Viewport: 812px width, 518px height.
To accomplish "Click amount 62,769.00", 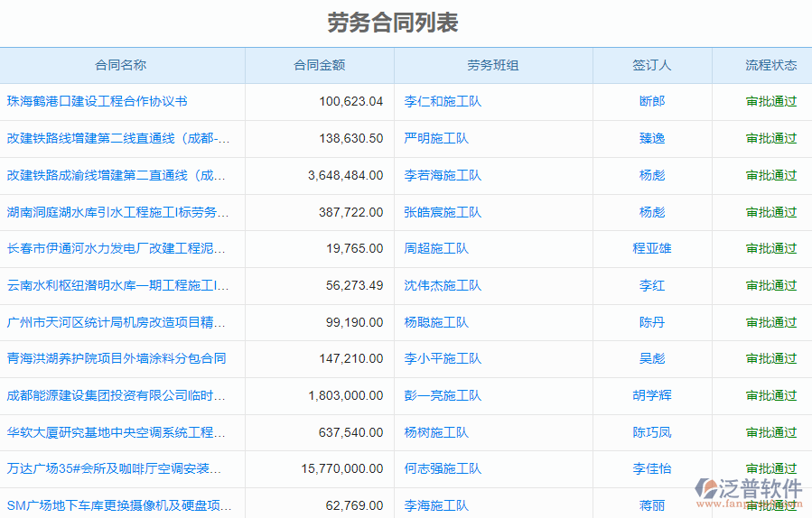I will click(x=355, y=505).
